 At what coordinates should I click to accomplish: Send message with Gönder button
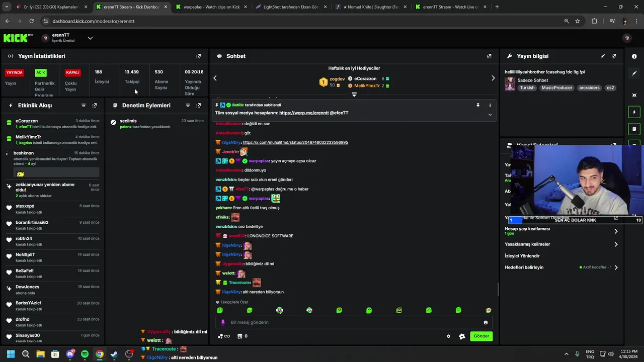[481, 336]
